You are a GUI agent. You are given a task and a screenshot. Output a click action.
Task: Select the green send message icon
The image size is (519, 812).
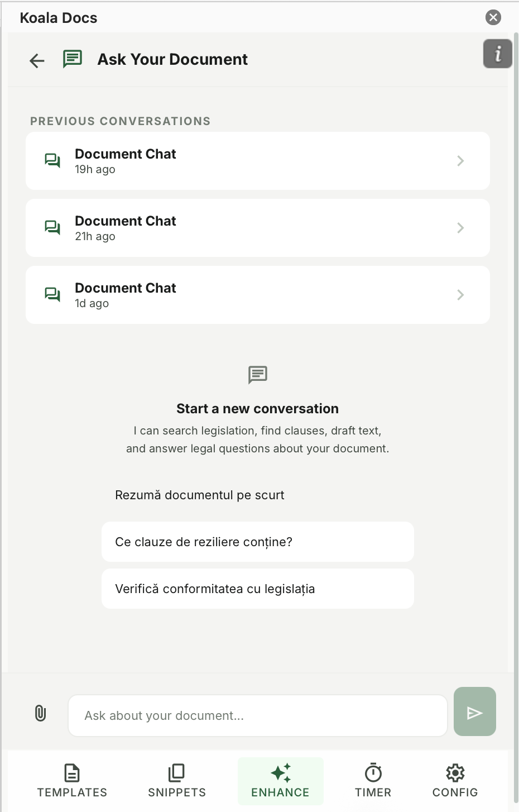point(474,711)
